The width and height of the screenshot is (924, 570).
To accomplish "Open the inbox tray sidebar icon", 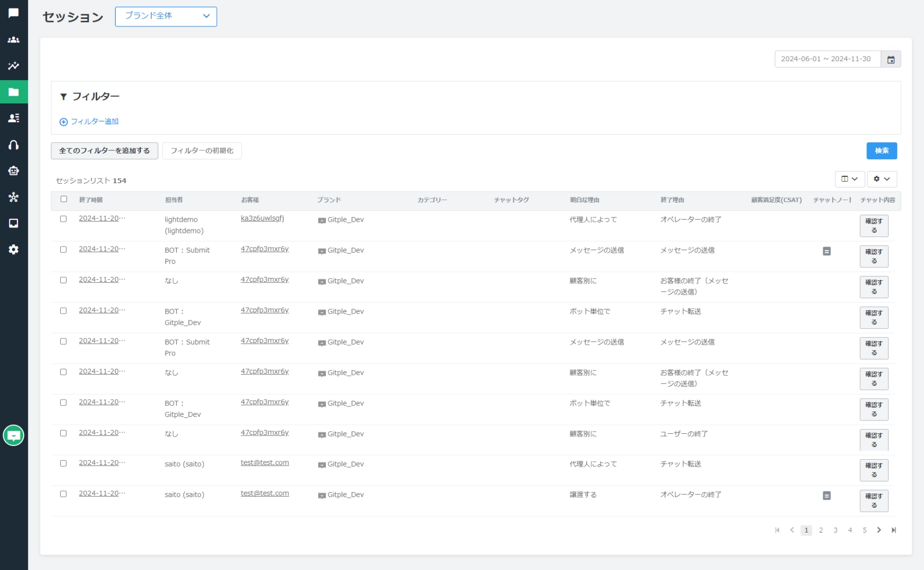I will click(x=14, y=223).
